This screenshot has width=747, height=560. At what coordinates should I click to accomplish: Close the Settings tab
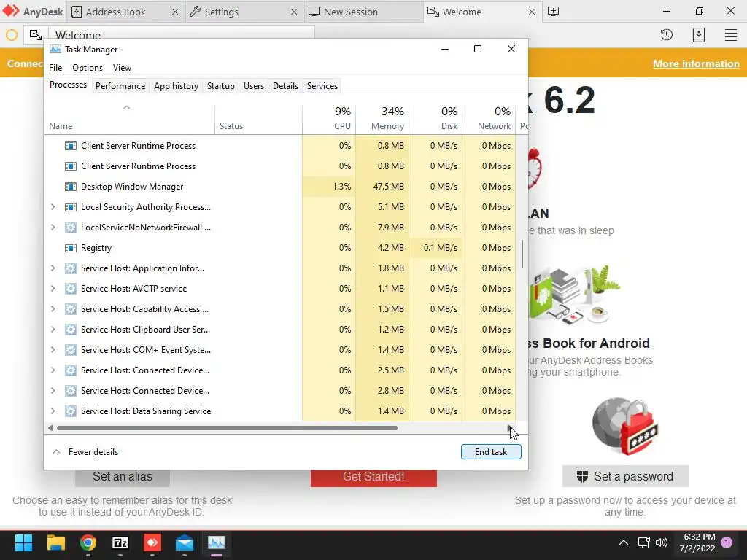pos(294,12)
